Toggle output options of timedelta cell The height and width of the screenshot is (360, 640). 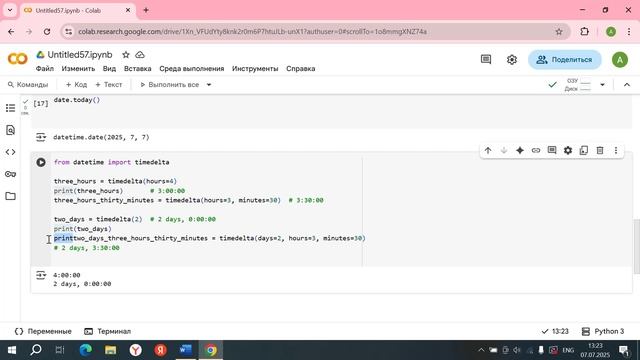click(41, 276)
